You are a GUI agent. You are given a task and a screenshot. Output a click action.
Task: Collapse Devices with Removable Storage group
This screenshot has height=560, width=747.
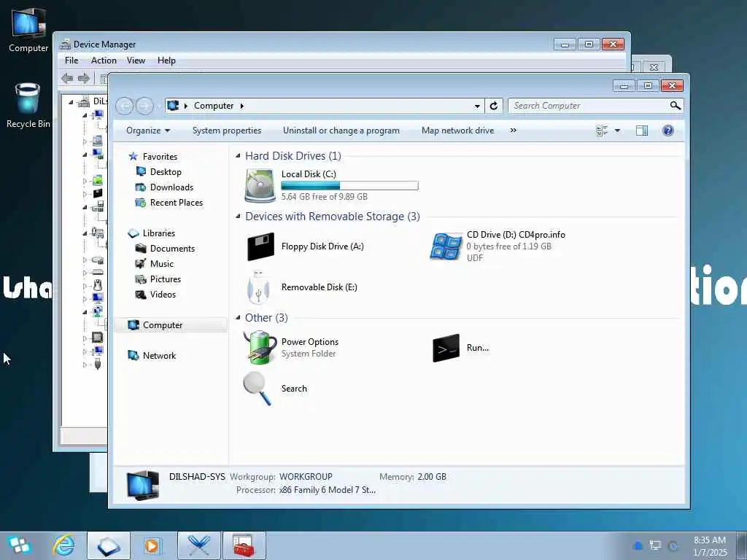click(238, 216)
